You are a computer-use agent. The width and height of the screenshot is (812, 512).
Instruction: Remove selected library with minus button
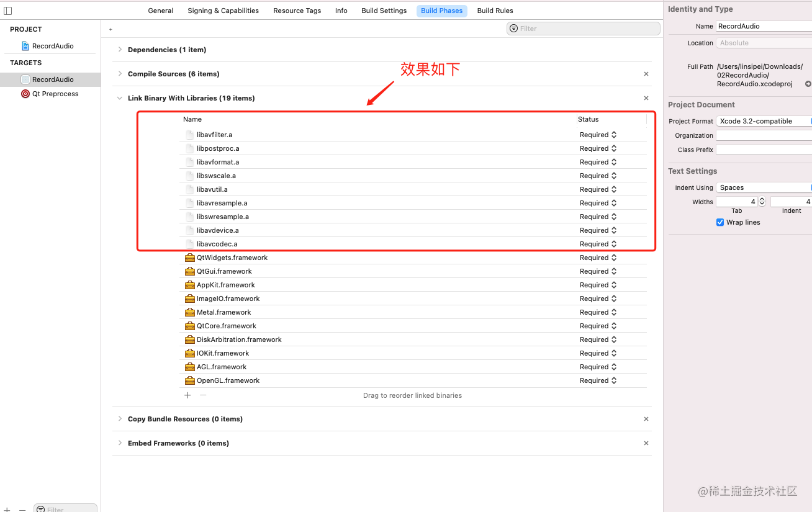[x=202, y=395]
